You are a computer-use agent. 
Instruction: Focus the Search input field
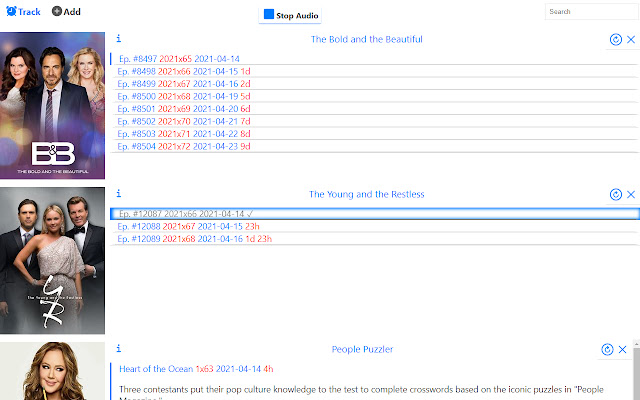pos(591,12)
